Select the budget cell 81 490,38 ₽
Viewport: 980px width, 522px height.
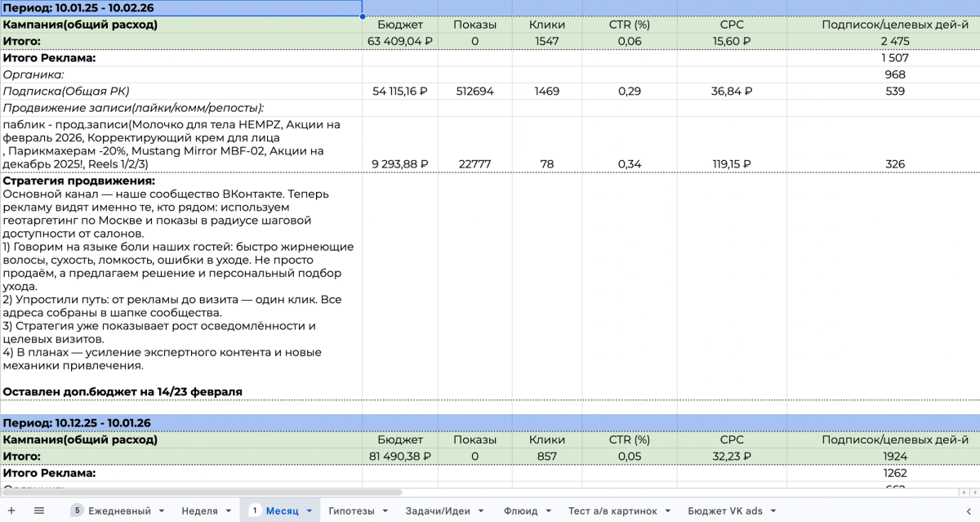(400, 456)
